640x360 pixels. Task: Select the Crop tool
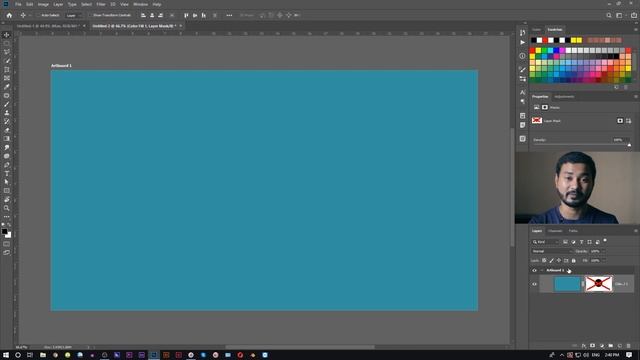(x=7, y=69)
